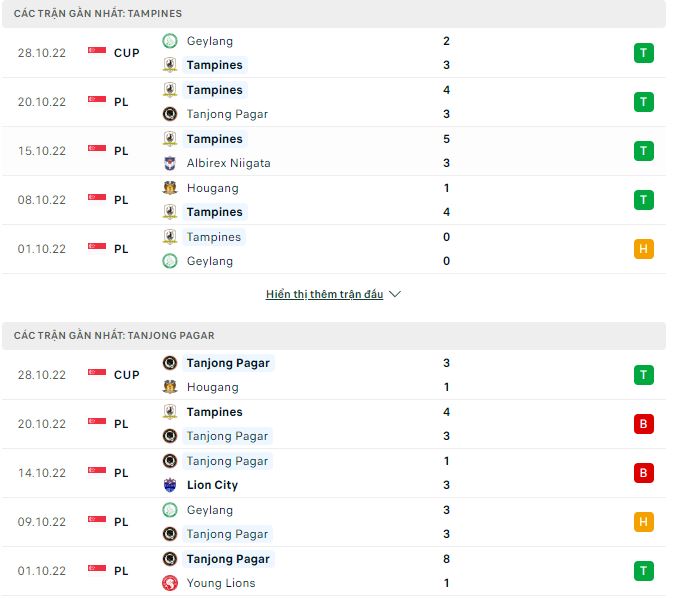Click green T badge for 15.10.22 match
Viewport: 676px width, 598px height.
point(644,151)
